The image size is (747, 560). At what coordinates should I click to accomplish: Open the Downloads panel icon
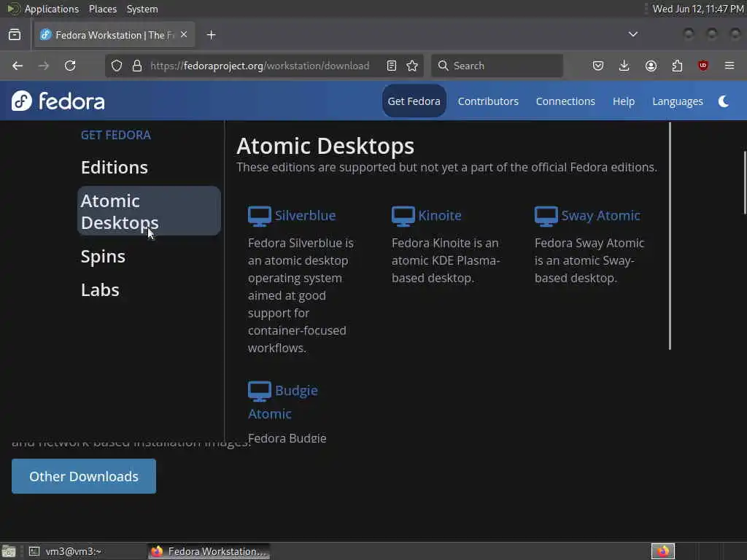tap(624, 66)
